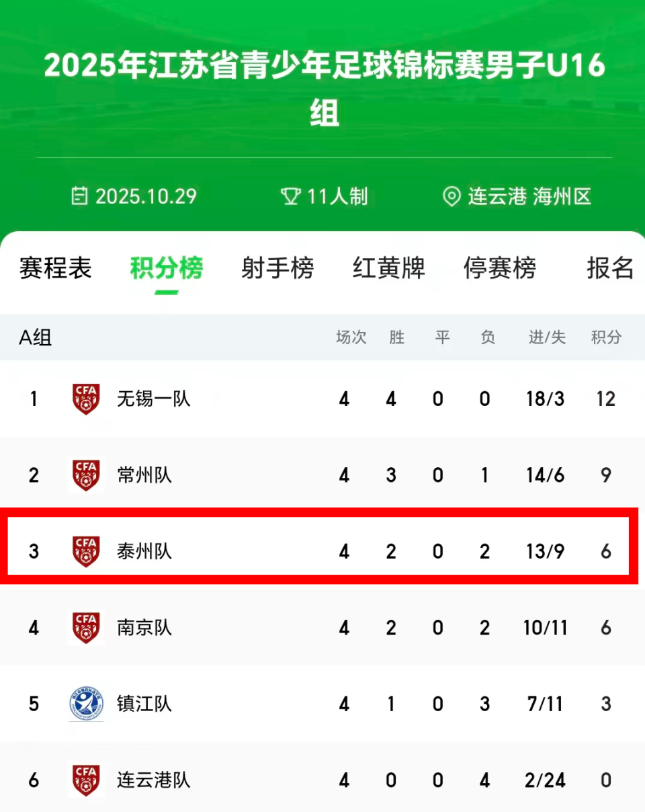Viewport: 645px width, 812px height.
Task: Click the 无锡一队 team logo
Action: 86,399
